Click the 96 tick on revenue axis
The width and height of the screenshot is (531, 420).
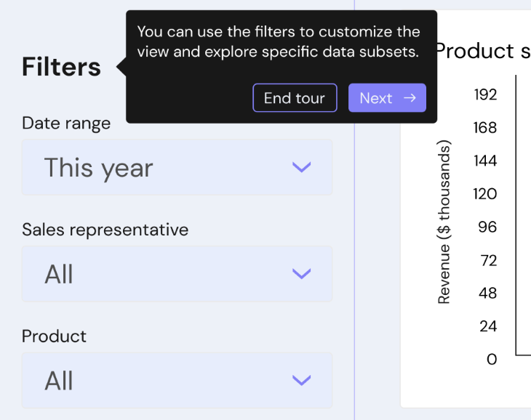point(487,227)
